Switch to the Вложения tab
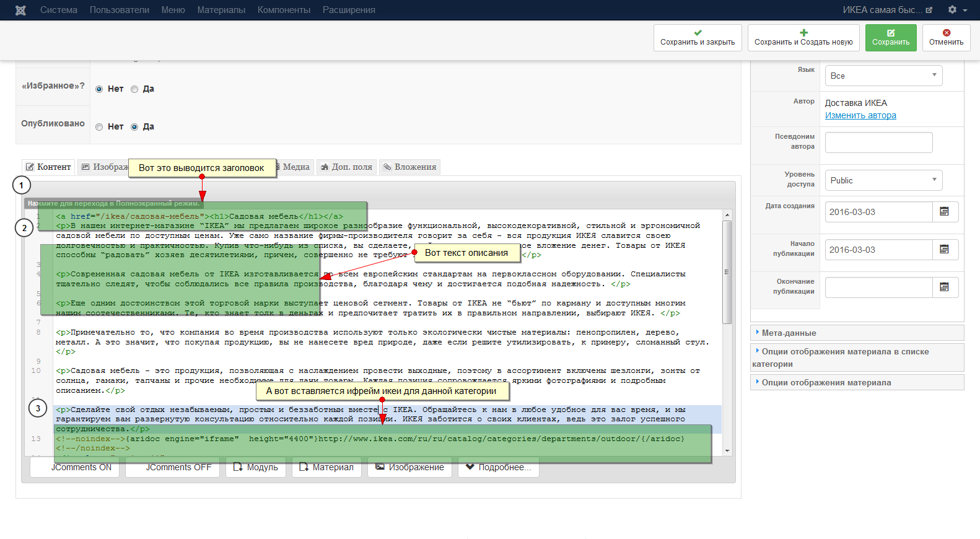Screen dimensions: 980x539 (409, 167)
